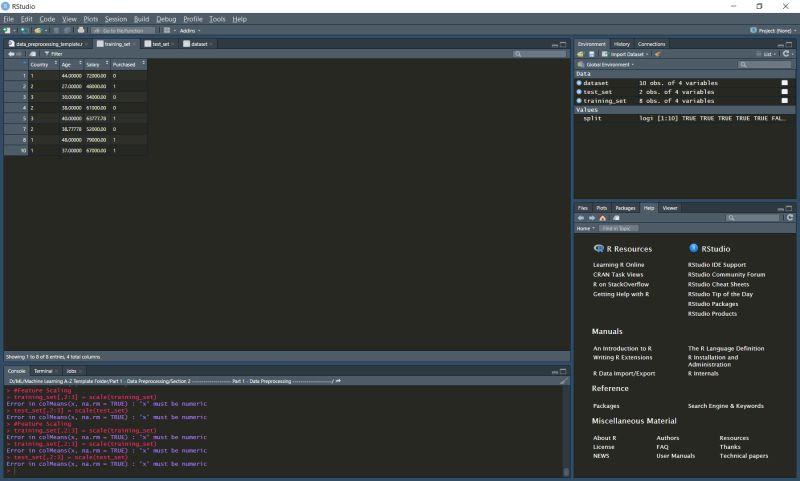Screen dimensions: 800x481
Task: Click Help pane show in new window icon
Action: [x=616, y=218]
